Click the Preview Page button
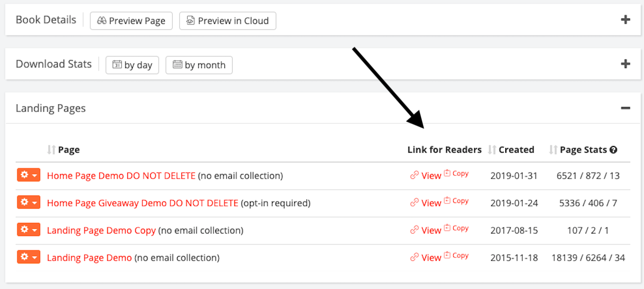Viewport: 644px width, 289px height. coord(131,20)
